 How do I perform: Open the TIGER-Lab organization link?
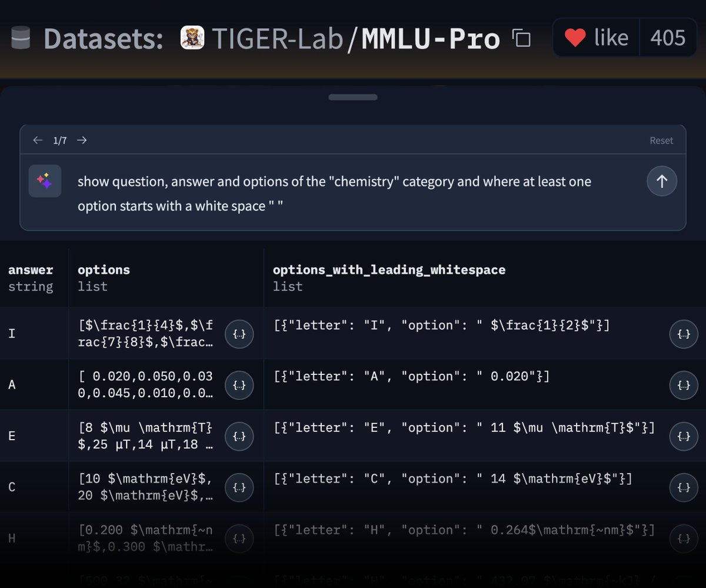[x=278, y=39]
